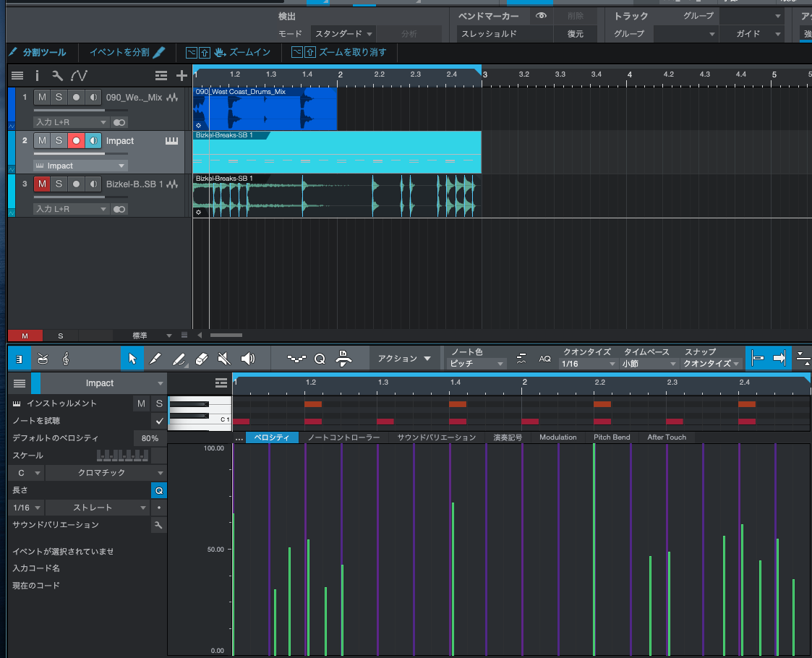The height and width of the screenshot is (658, 812).
Task: Open the quantize 1/16 dropdown in editor toolbar
Action: pyautogui.click(x=589, y=364)
